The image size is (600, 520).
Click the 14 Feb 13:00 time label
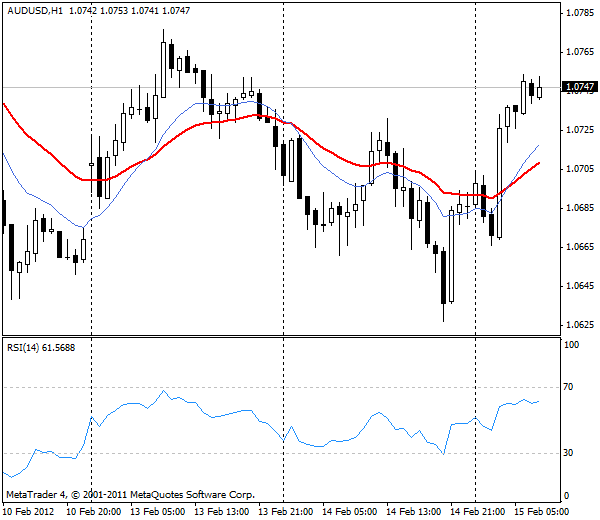coord(413,512)
